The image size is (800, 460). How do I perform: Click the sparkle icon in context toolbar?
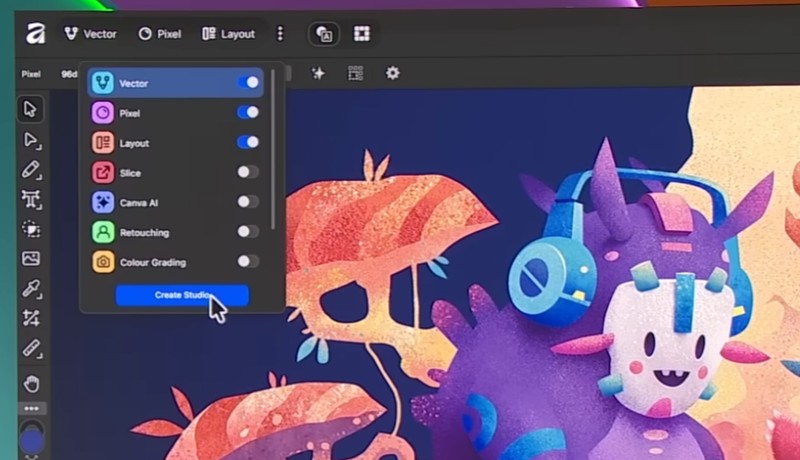click(318, 73)
